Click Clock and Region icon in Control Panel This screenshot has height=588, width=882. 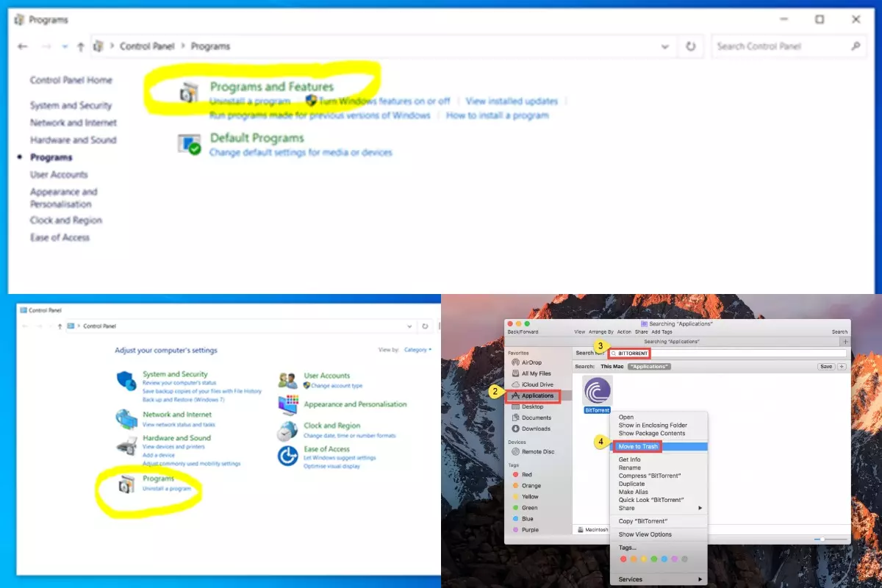[287, 431]
